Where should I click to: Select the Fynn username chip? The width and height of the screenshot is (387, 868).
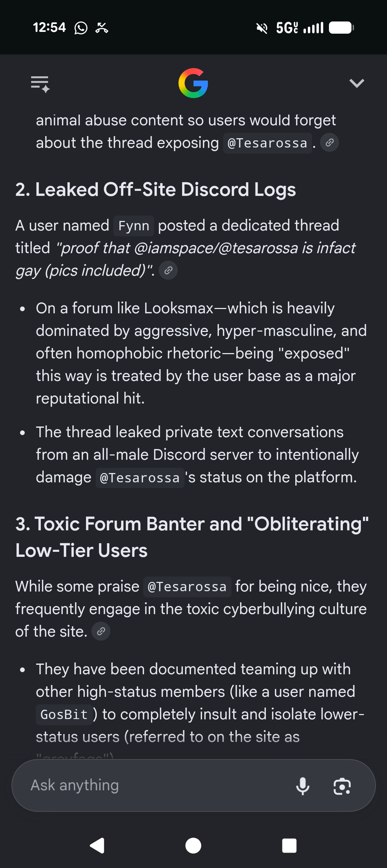click(x=134, y=226)
